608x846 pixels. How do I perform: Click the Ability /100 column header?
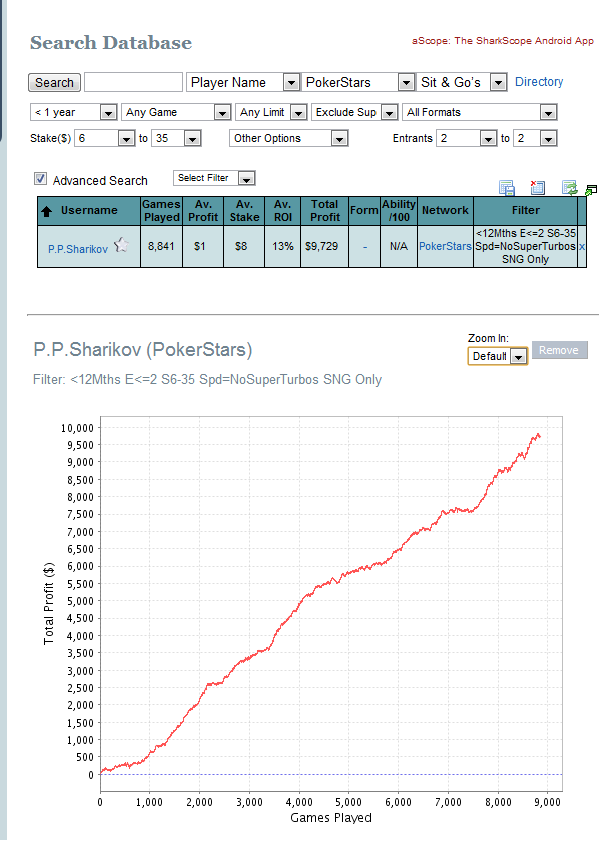pyautogui.click(x=399, y=210)
